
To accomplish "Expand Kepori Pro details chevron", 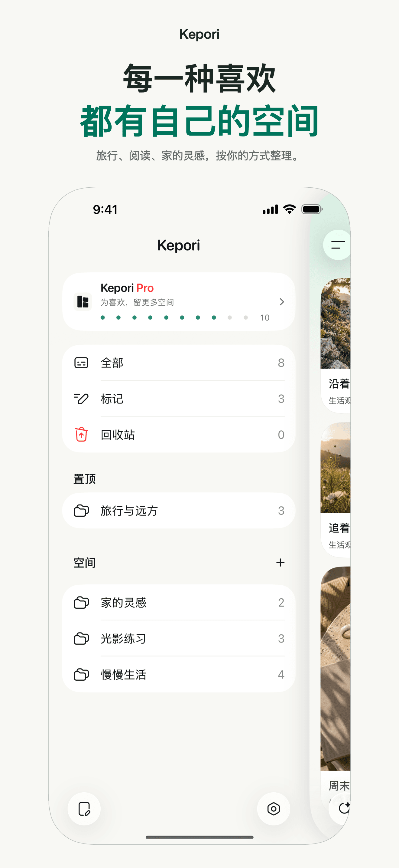I will point(282,301).
